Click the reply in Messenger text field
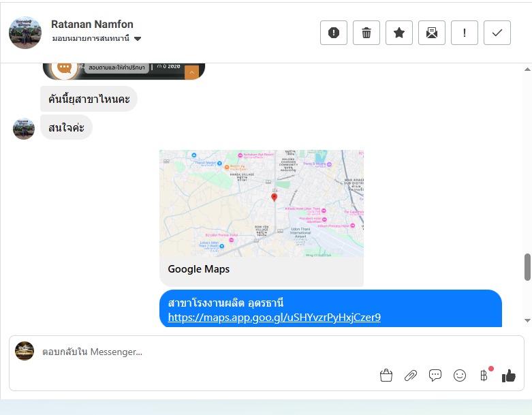 tap(204, 352)
